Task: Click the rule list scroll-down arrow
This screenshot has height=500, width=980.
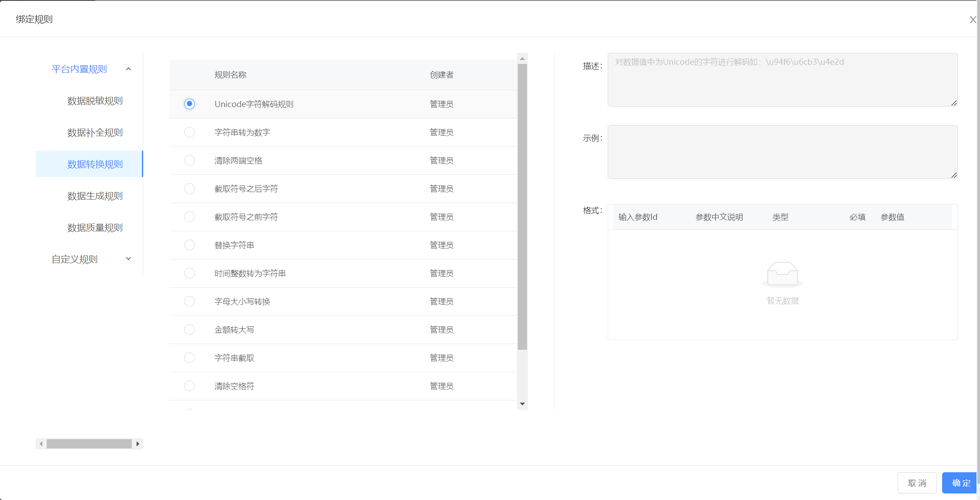Action: click(522, 404)
